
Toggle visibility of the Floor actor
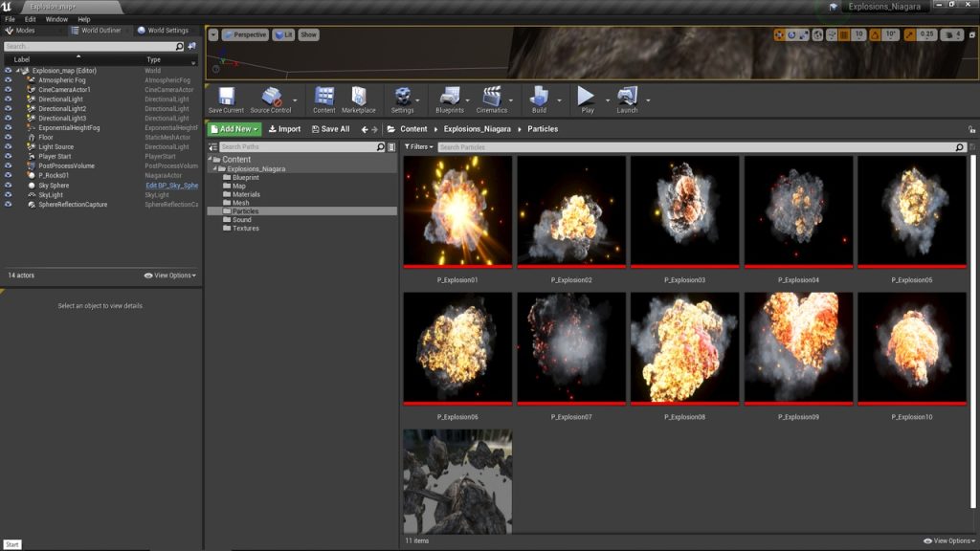pos(9,138)
